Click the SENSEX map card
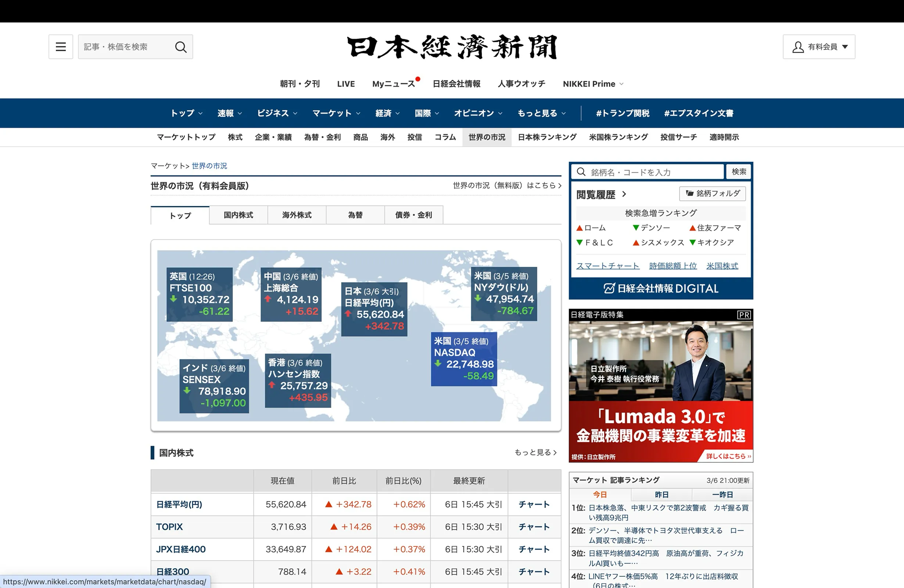Screen dimensions: 904x588 coord(214,386)
